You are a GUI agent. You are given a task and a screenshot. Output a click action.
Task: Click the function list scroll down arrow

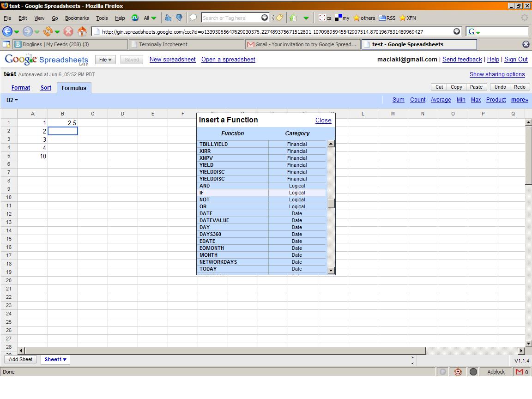(x=331, y=271)
